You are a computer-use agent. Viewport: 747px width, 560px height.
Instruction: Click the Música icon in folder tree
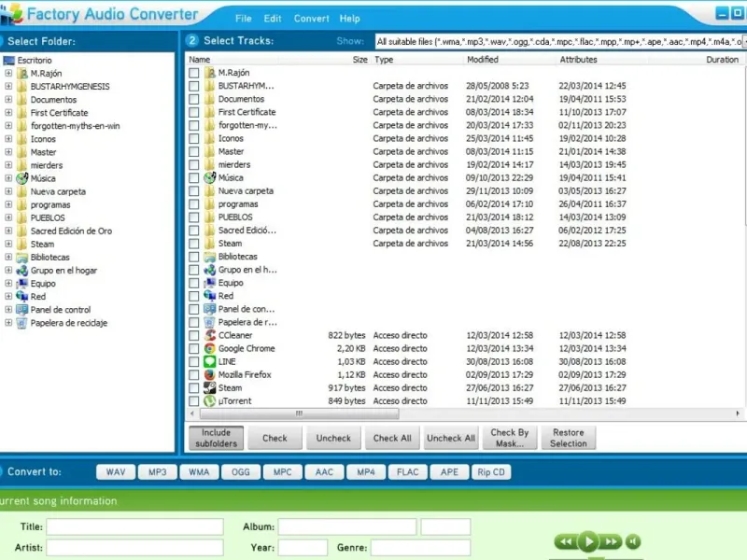tap(21, 178)
